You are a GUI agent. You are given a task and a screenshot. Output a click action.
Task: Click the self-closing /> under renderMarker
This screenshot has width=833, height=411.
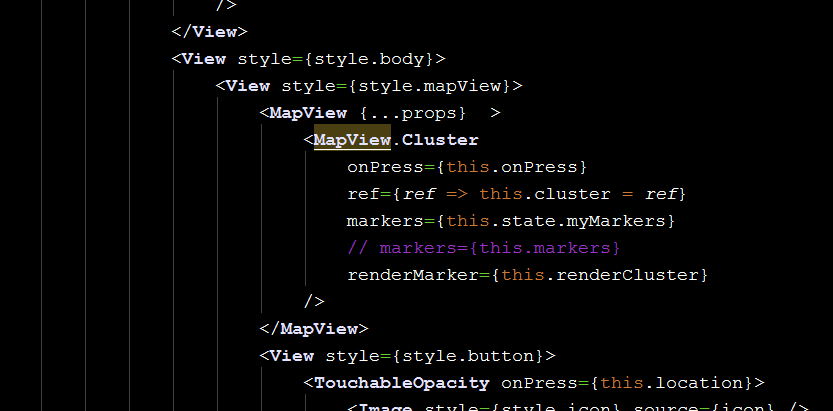coord(314,302)
